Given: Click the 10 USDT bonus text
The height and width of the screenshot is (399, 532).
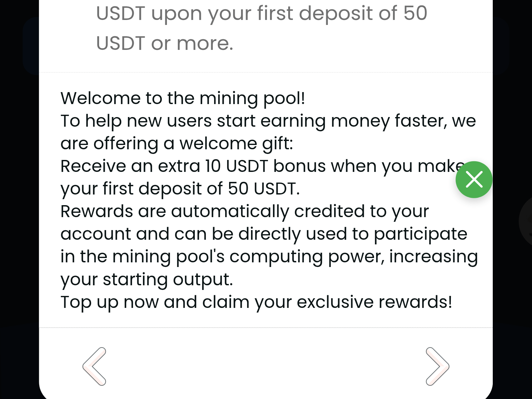Looking at the screenshot, I should coord(233,166).
